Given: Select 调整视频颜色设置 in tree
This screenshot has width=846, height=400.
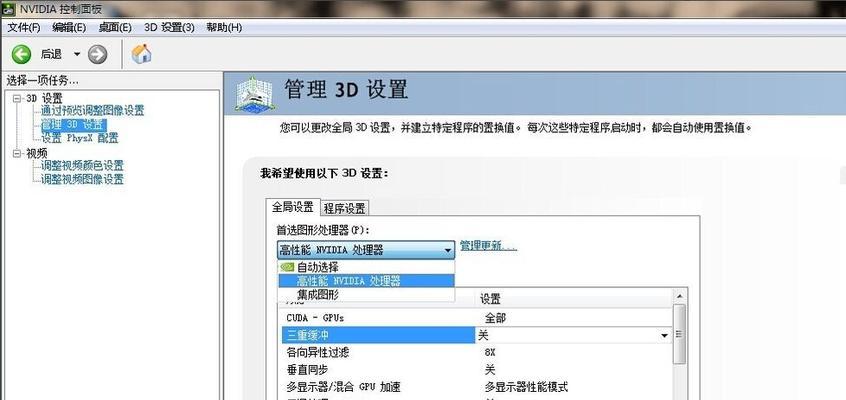Looking at the screenshot, I should 83,166.
